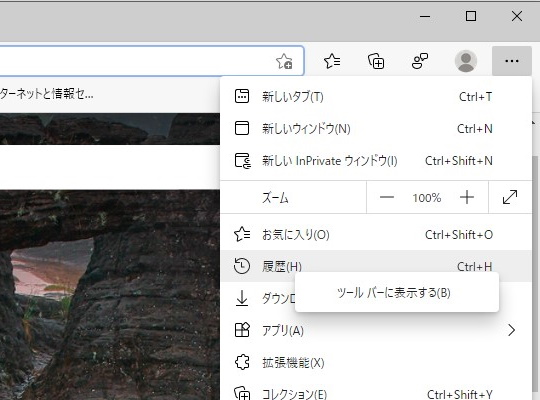
Task: Click the rock arch background image
Action: tap(110, 295)
